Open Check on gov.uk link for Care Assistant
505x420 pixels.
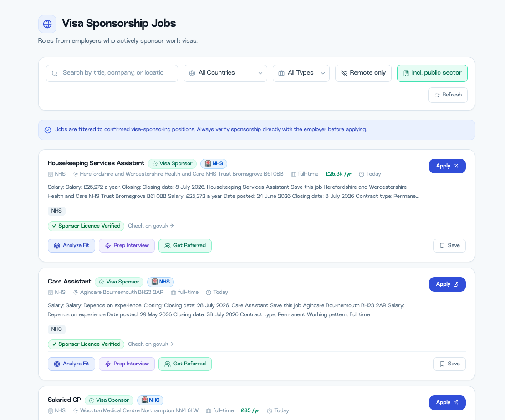pos(151,344)
